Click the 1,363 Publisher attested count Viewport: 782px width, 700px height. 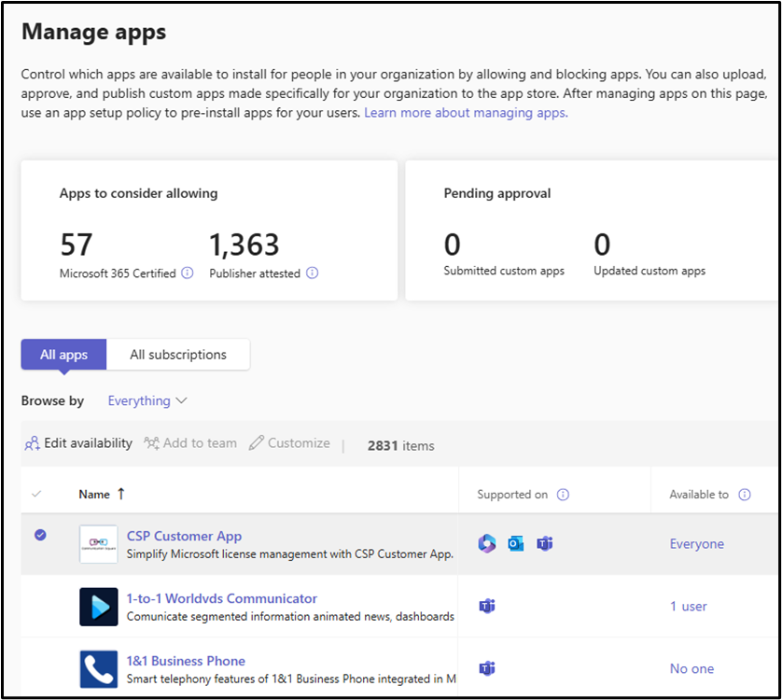[244, 245]
